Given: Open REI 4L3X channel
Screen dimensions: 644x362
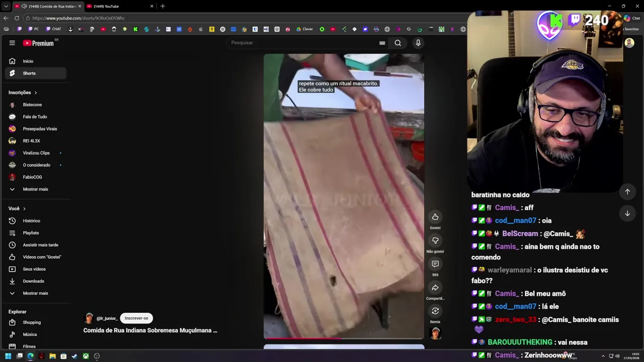Looking at the screenshot, I should tap(35, 141).
